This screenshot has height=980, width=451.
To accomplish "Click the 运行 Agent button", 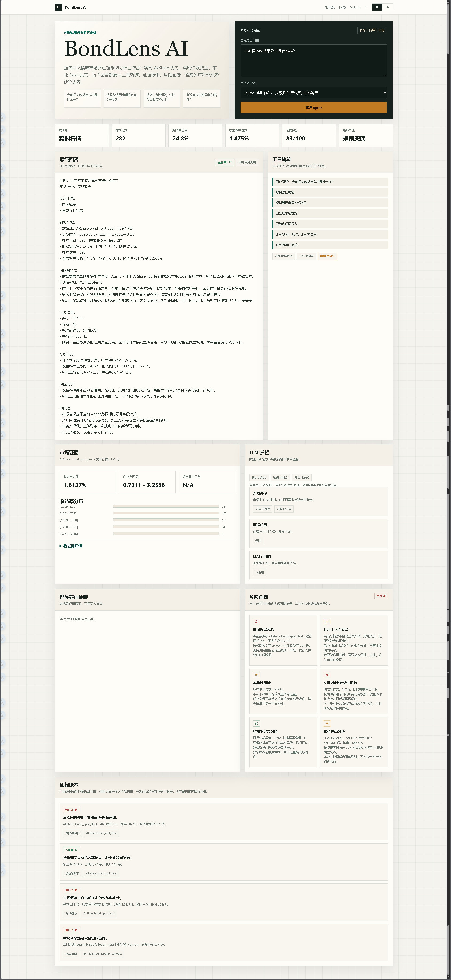I will pyautogui.click(x=313, y=108).
